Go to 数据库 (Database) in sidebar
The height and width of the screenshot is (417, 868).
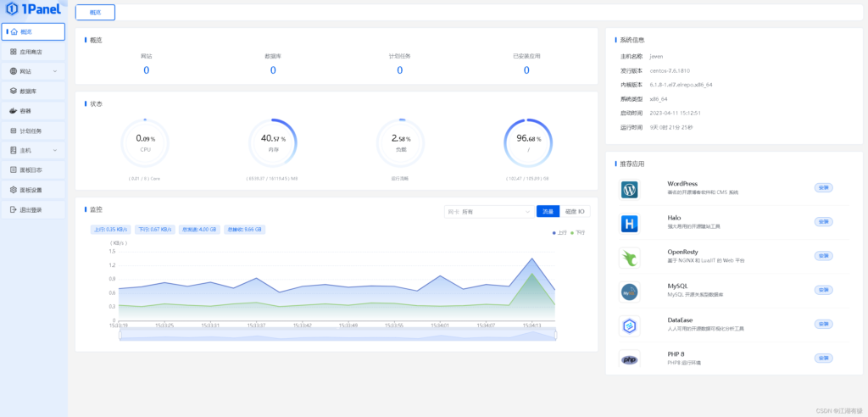point(32,91)
